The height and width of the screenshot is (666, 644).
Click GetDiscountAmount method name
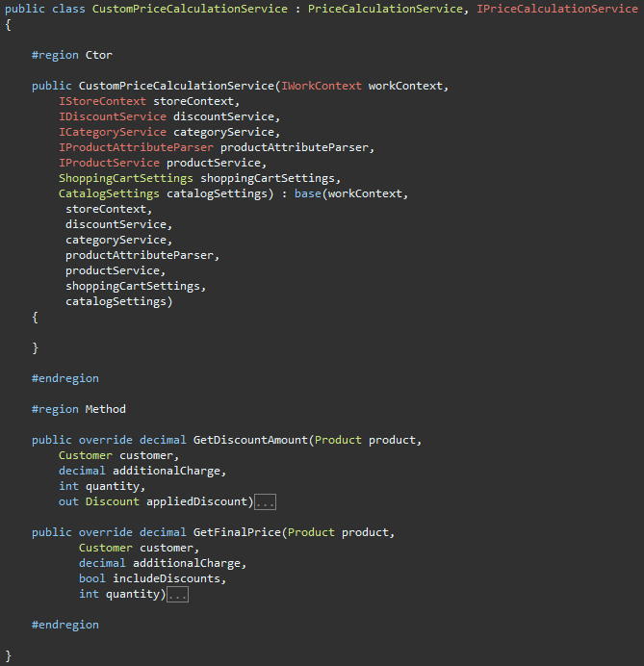250,440
